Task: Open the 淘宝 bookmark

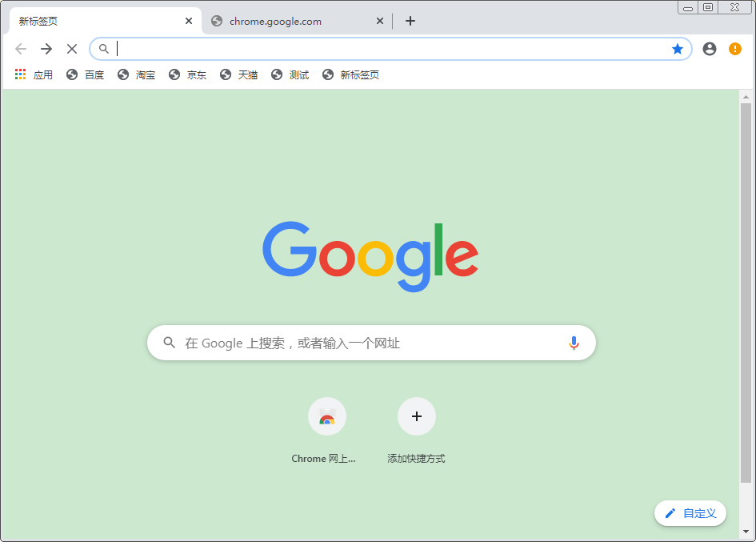Action: [136, 74]
